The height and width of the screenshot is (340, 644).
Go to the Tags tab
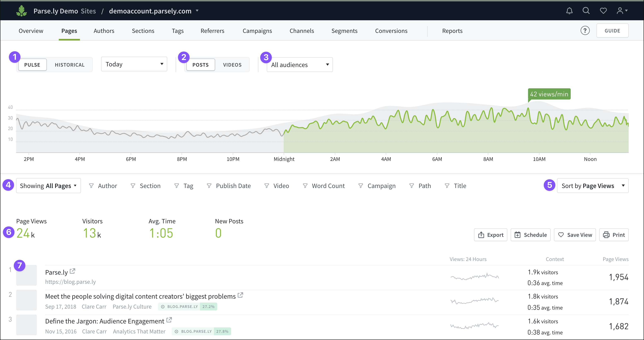178,31
